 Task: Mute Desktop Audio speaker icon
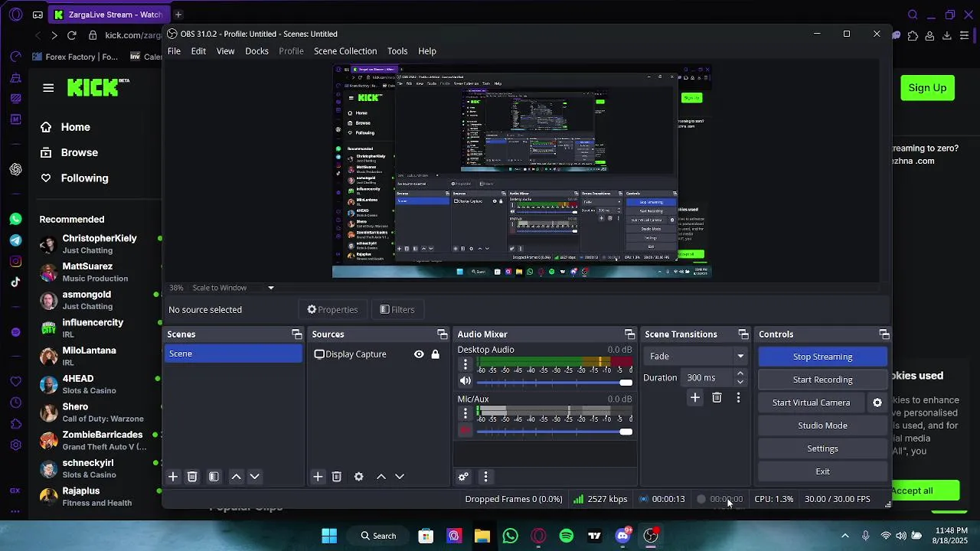pyautogui.click(x=465, y=381)
